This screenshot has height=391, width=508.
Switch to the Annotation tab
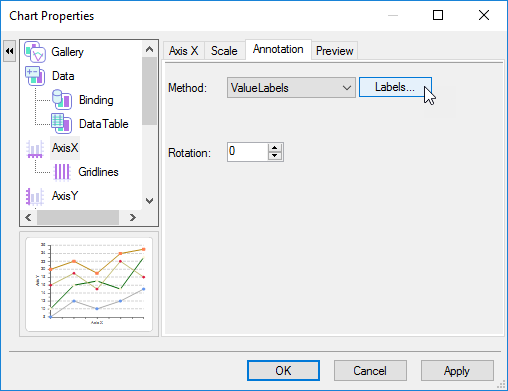(x=278, y=50)
